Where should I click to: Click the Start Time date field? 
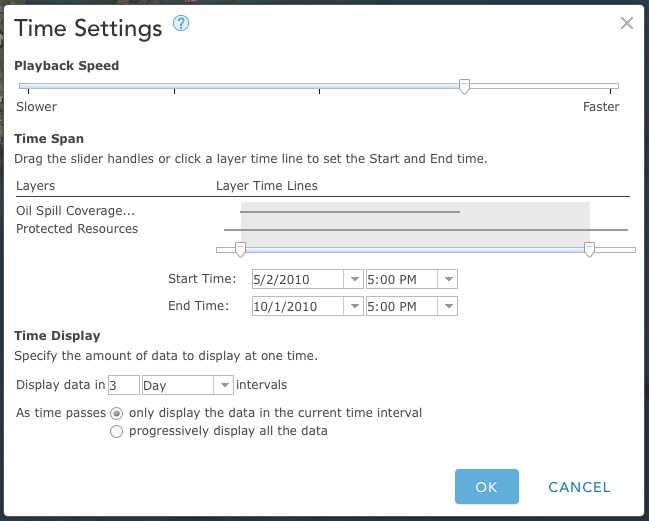[x=297, y=280]
